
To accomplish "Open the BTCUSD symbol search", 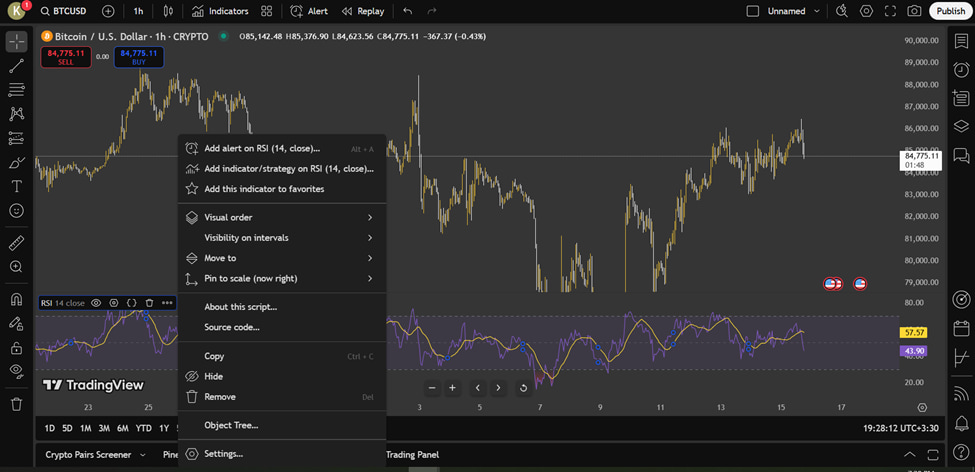I will pyautogui.click(x=63, y=11).
